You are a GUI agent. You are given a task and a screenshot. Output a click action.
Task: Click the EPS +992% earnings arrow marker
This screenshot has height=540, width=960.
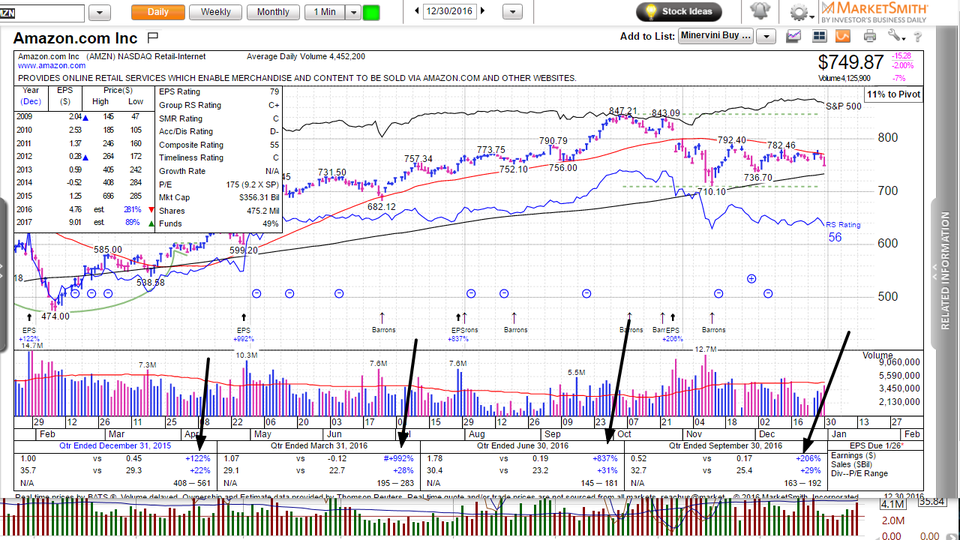coord(244,317)
